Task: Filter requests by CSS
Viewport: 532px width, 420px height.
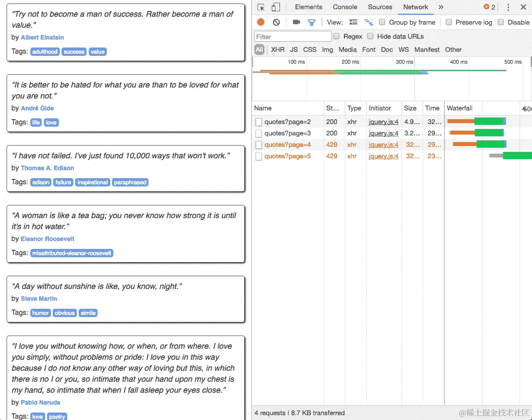Action: [x=310, y=50]
